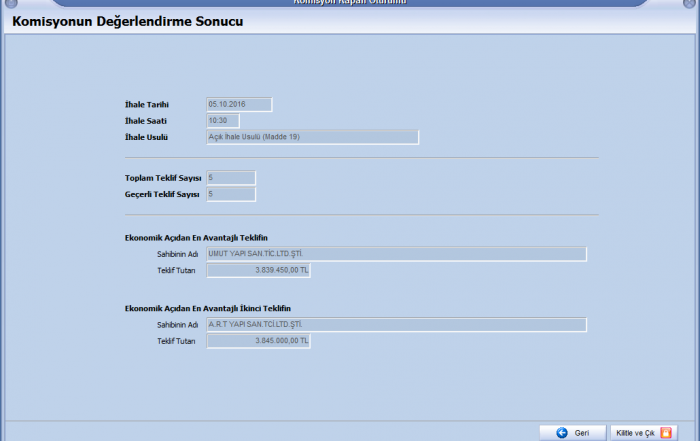This screenshot has width=700, height=441.
Task: Click the Geçerli Teklif Sayısı field
Action: 230,194
